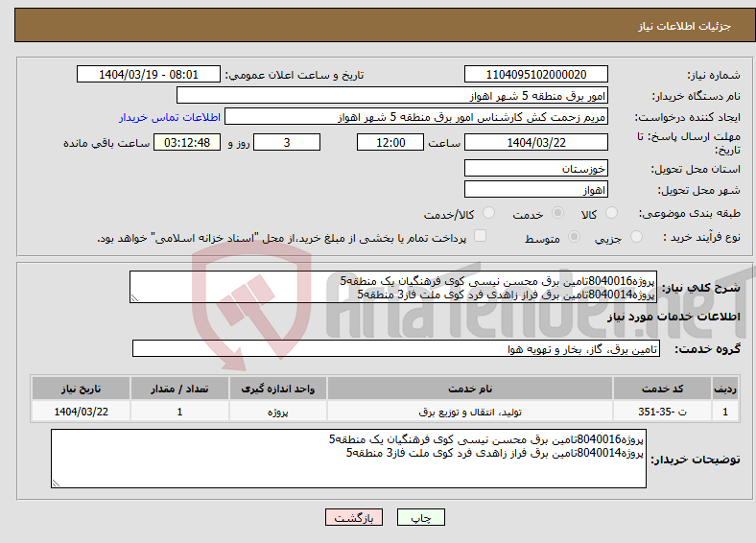The height and width of the screenshot is (543, 756).
Task: Click the واحد اندازه گیری column header
Action: [278, 389]
